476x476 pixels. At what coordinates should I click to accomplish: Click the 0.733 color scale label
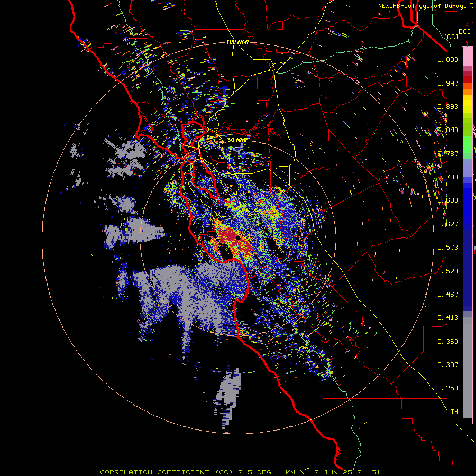click(x=448, y=177)
